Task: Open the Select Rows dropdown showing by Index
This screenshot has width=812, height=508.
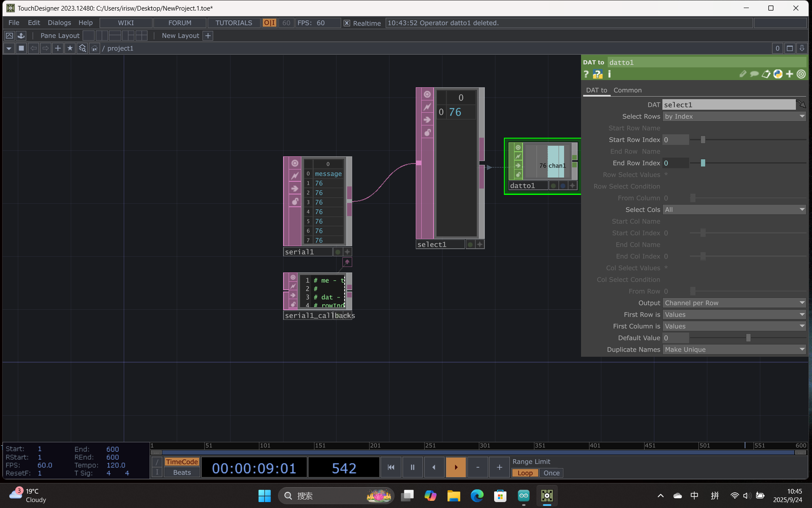Action: (x=734, y=116)
